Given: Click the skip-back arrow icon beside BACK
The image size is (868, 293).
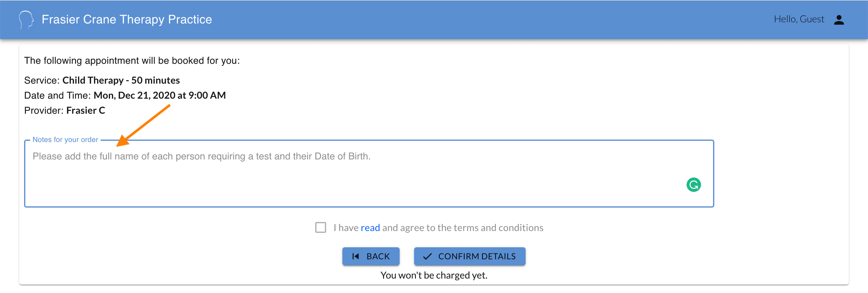Looking at the screenshot, I should 355,256.
